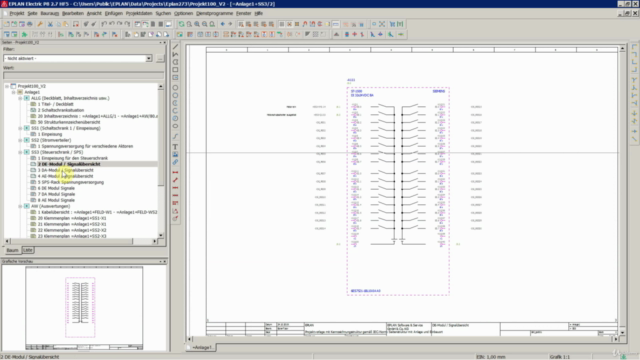Screen dimensions: 640x360
Task: Open the Seite menu
Action: [32, 13]
